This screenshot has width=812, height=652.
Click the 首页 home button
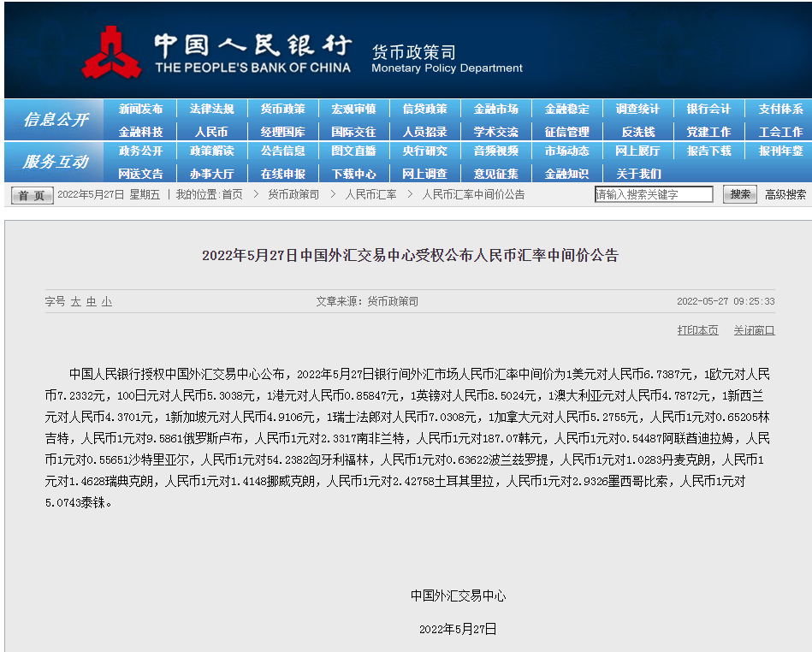click(33, 196)
